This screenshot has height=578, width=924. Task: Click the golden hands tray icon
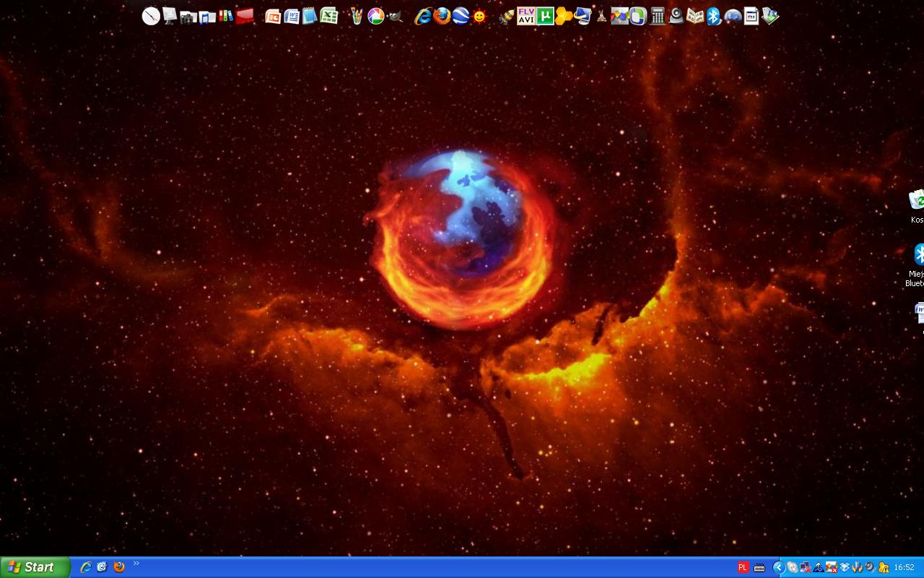pyautogui.click(x=857, y=567)
